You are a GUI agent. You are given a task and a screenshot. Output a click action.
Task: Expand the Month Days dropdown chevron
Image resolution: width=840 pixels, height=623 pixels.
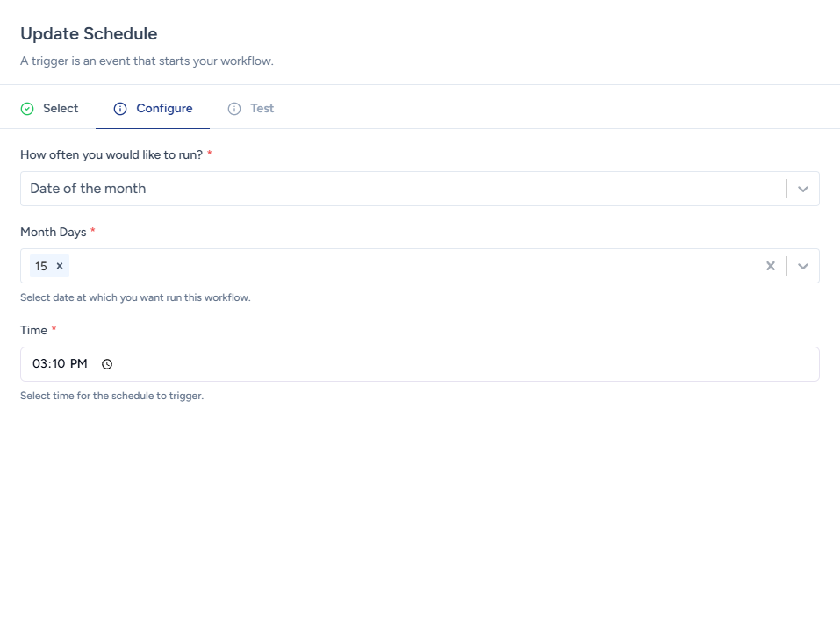point(802,266)
